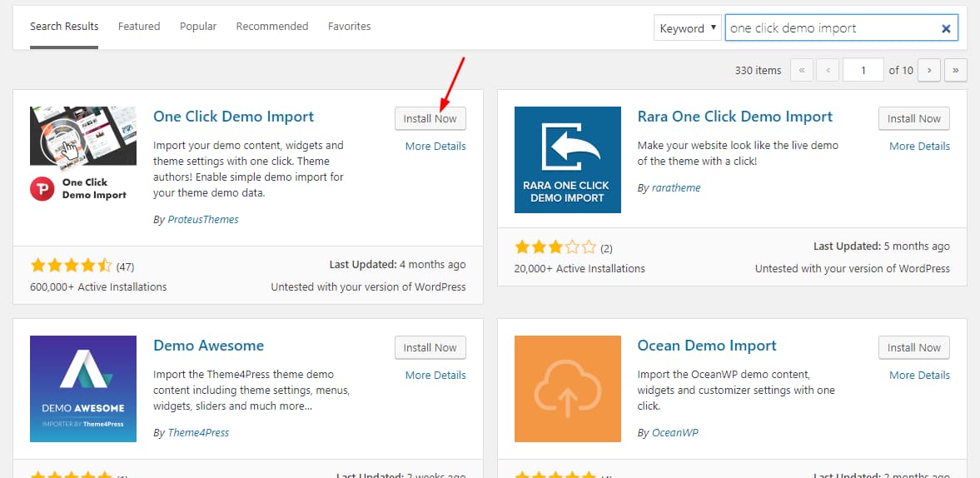980x478 pixels.
Task: Go to the last page of results
Action: tap(956, 70)
